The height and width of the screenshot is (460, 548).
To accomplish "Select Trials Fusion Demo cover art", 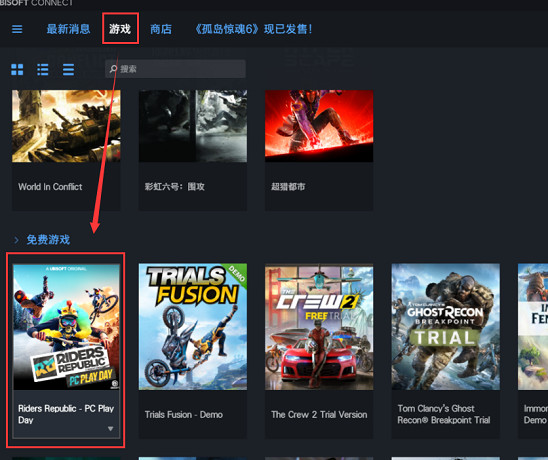I will (193, 327).
